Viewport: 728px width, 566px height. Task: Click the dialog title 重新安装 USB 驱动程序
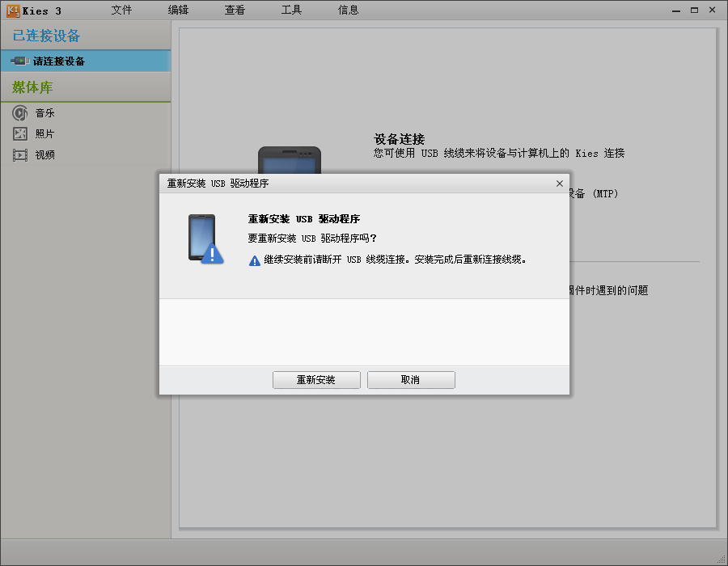pos(218,184)
